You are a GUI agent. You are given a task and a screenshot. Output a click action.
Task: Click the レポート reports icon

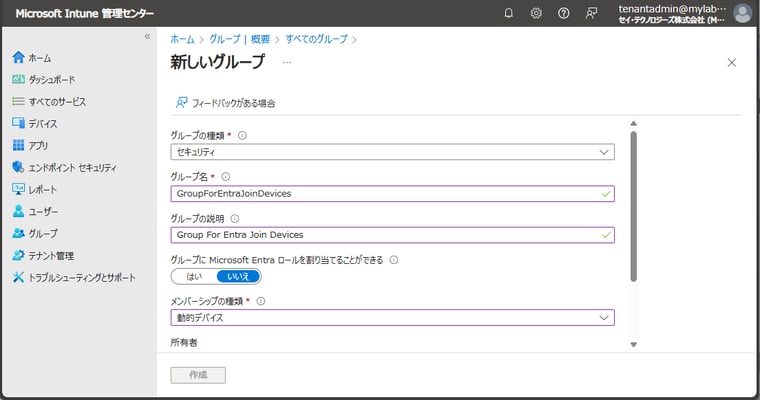tap(18, 189)
